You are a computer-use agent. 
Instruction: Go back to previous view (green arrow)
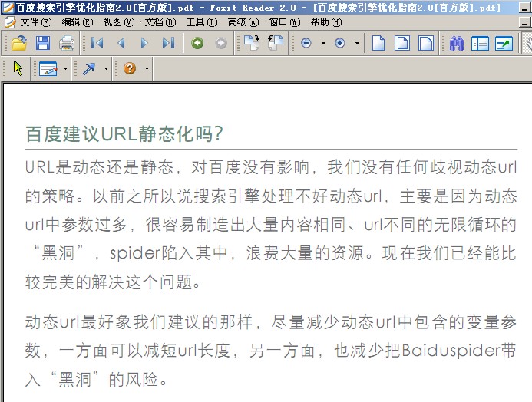[x=197, y=43]
